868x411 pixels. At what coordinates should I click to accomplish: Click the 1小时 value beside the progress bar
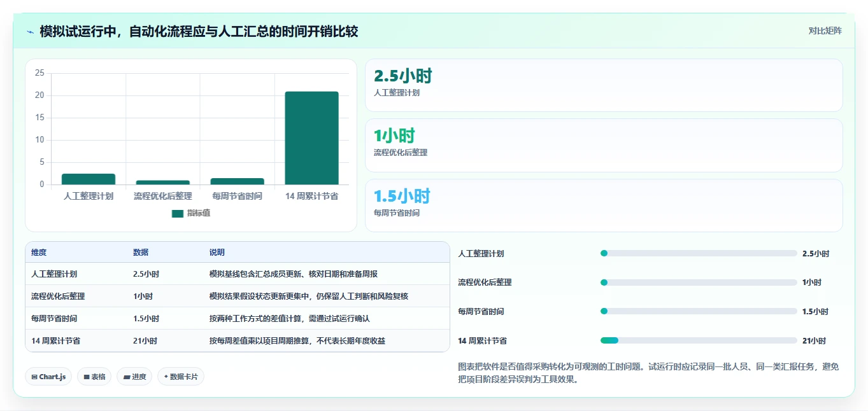812,282
